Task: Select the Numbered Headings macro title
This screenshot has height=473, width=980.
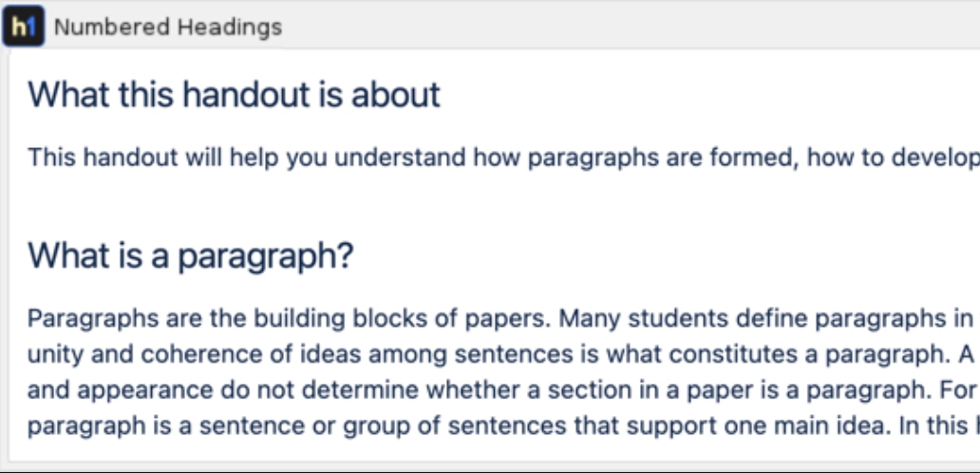Action: click(x=167, y=28)
